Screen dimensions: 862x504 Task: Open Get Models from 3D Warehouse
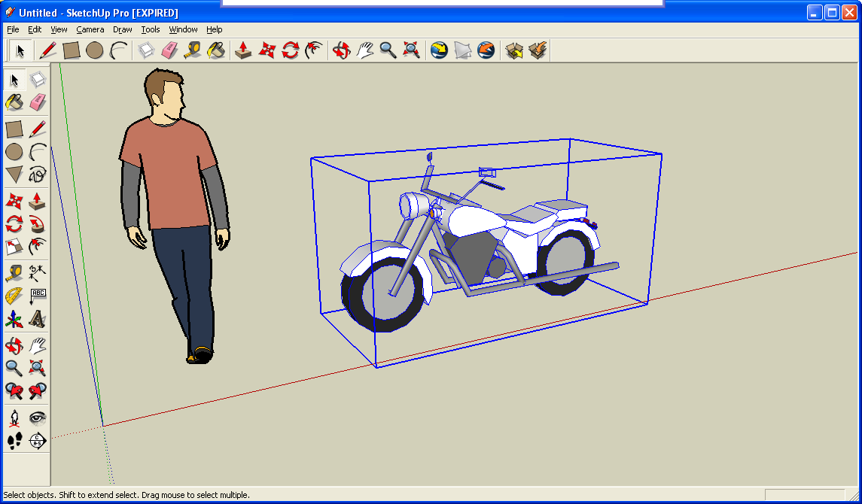pos(514,50)
